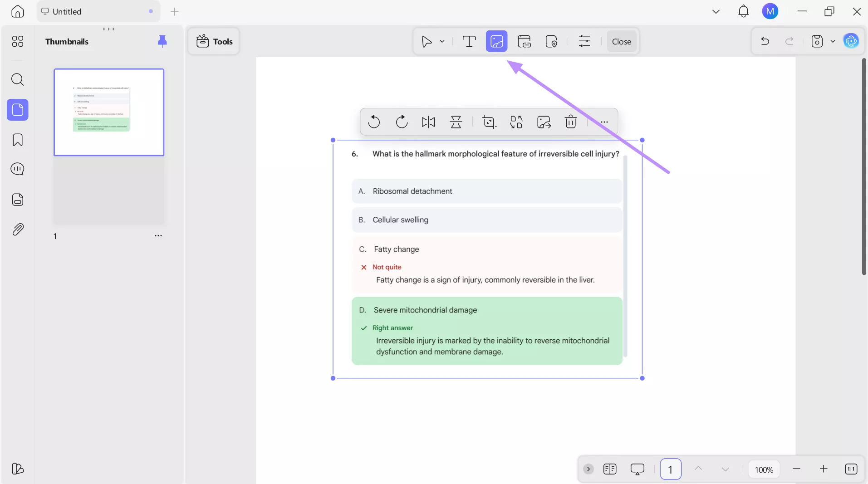This screenshot has height=484, width=868.
Task: Fit page to actual size
Action: click(x=851, y=469)
